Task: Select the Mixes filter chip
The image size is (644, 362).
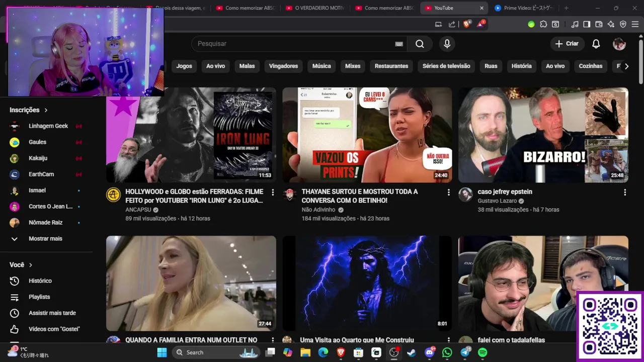Action: pyautogui.click(x=353, y=66)
